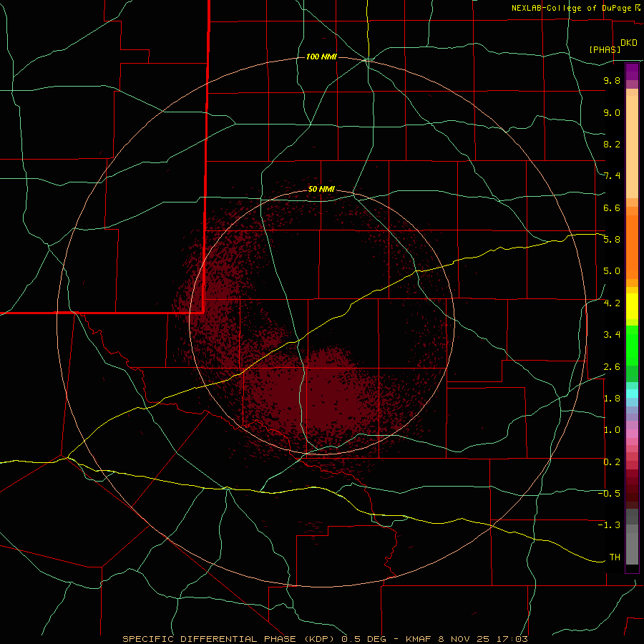
Task: Click the -0.5 scale value
Action: [x=609, y=494]
